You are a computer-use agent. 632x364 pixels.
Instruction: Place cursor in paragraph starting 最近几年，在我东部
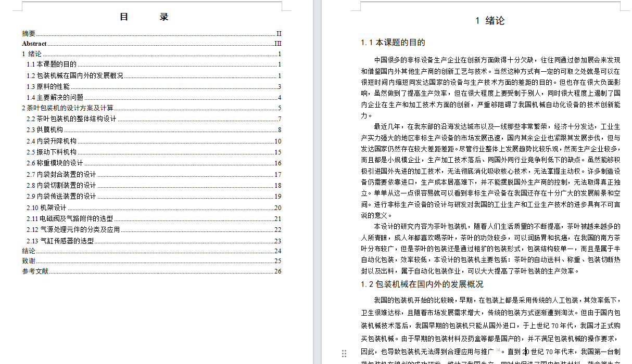pyautogui.click(x=490, y=171)
